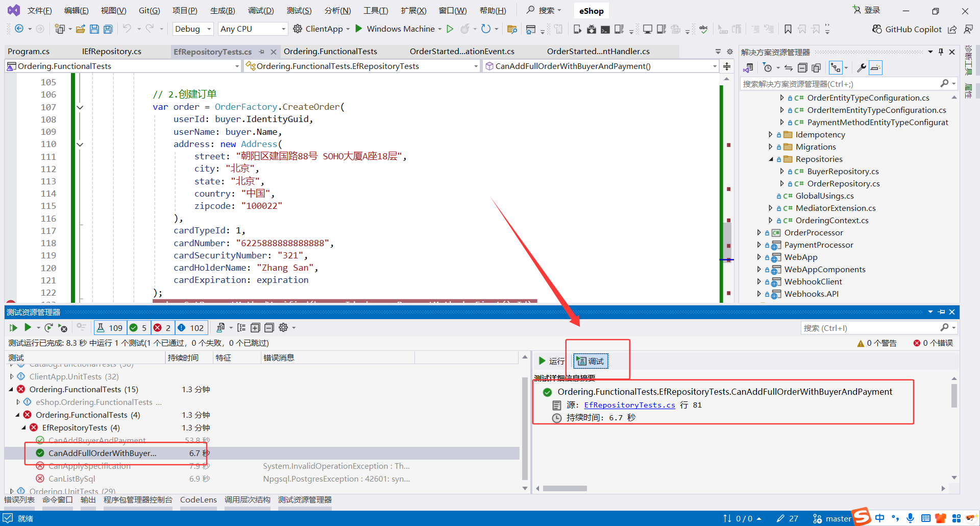Screen dimensions: 980x526
Task: Toggle Preview Selected Items in Solution Explorer
Action: (x=875, y=68)
